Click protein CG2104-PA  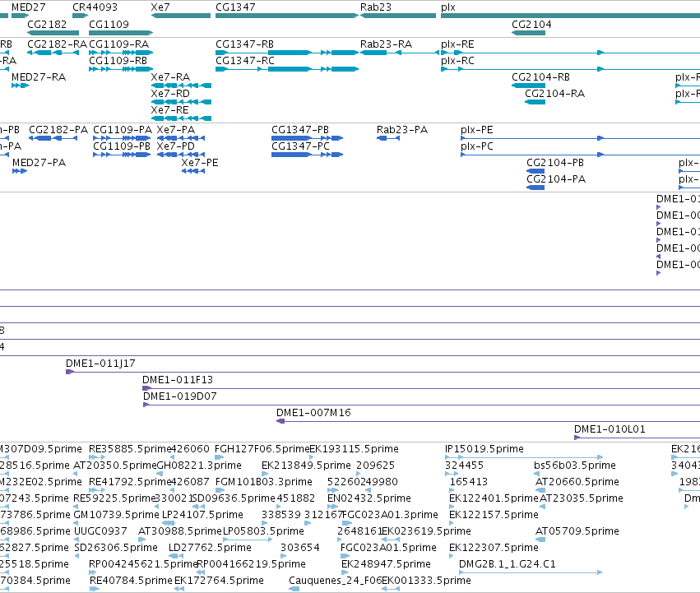click(x=535, y=188)
